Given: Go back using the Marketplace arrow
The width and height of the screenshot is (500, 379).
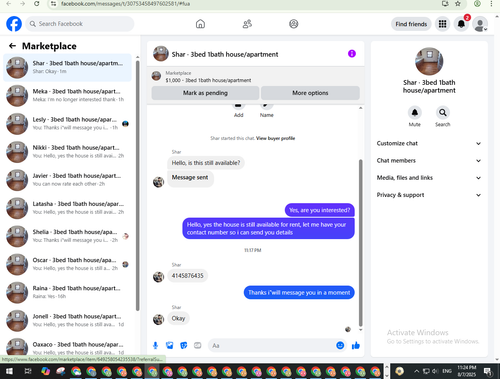Looking at the screenshot, I should click(12, 46).
